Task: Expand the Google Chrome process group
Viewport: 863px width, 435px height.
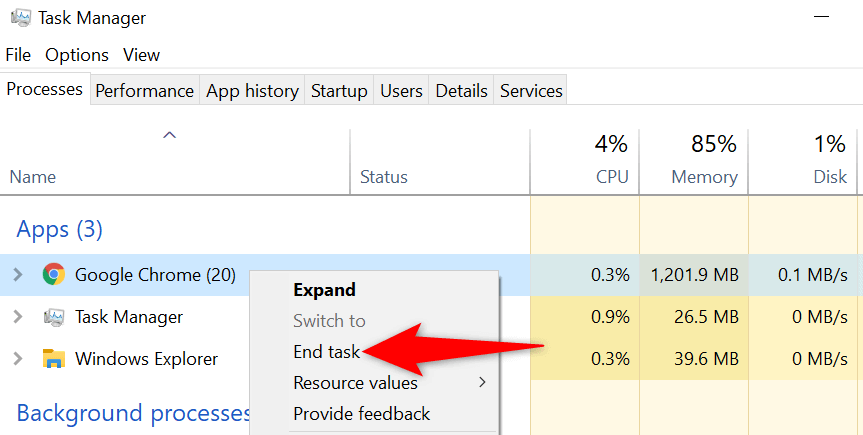Action: (x=17, y=275)
